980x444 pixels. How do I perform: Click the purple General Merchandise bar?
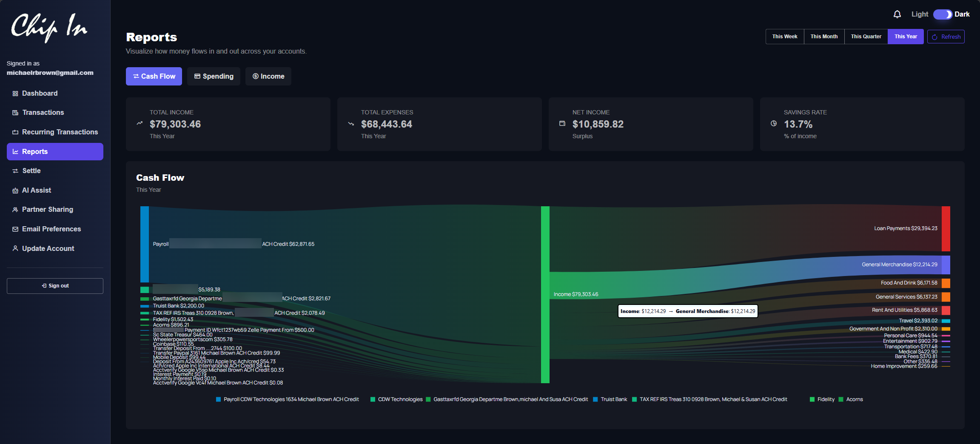(946, 265)
